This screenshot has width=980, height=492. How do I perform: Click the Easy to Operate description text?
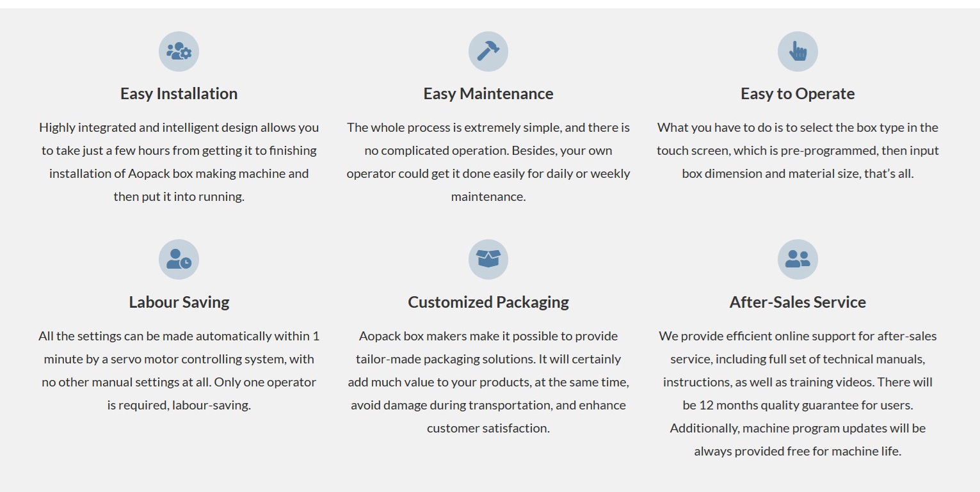(x=798, y=150)
